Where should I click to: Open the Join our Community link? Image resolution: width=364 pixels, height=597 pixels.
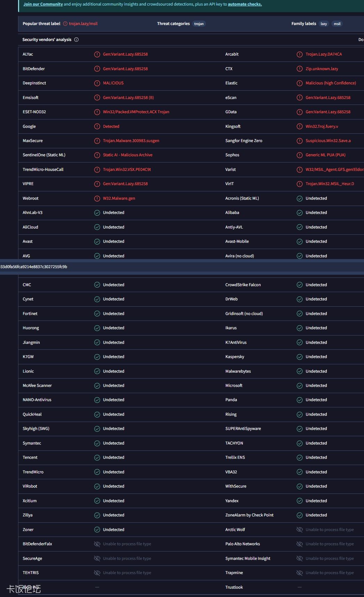click(x=43, y=4)
